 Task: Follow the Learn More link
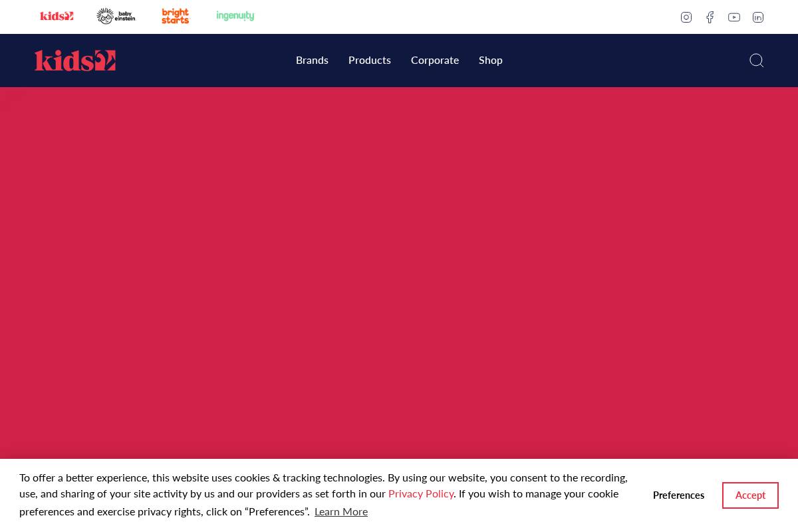[341, 511]
